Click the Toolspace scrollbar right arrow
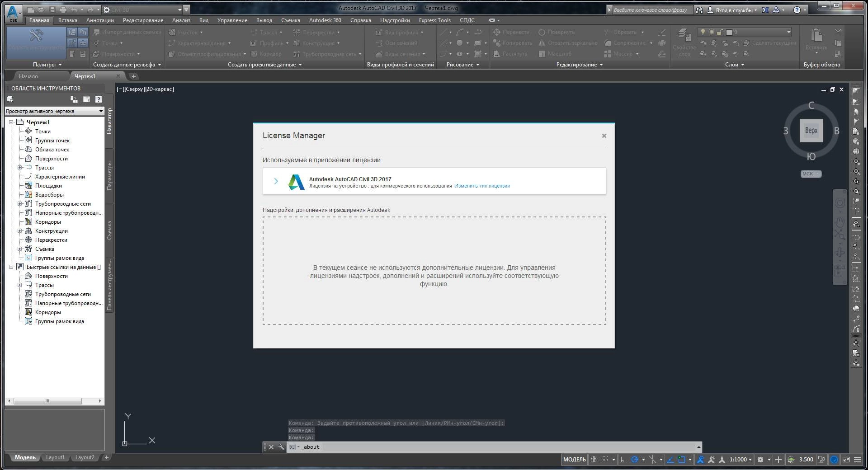Image resolution: width=868 pixels, height=470 pixels. point(100,401)
